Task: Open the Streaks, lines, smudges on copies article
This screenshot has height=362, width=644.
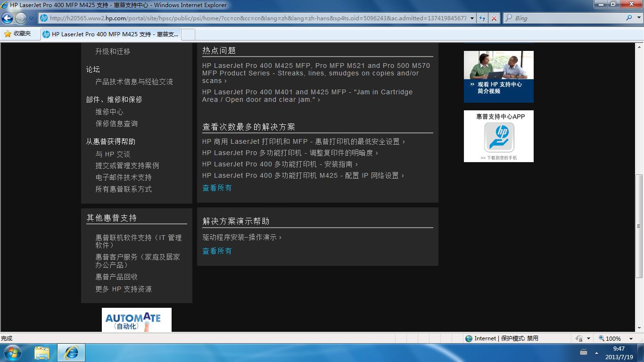Action: click(x=316, y=73)
